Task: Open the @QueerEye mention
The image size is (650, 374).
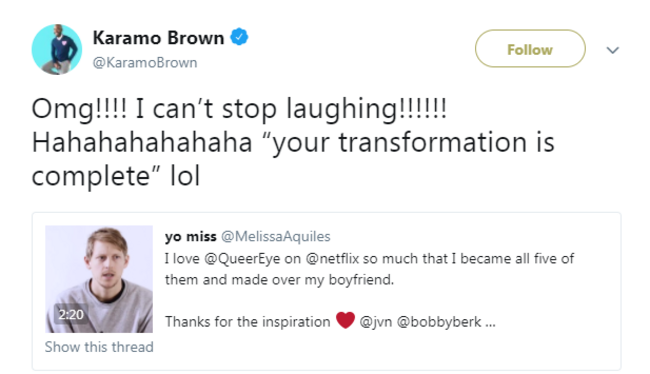Action: [242, 259]
